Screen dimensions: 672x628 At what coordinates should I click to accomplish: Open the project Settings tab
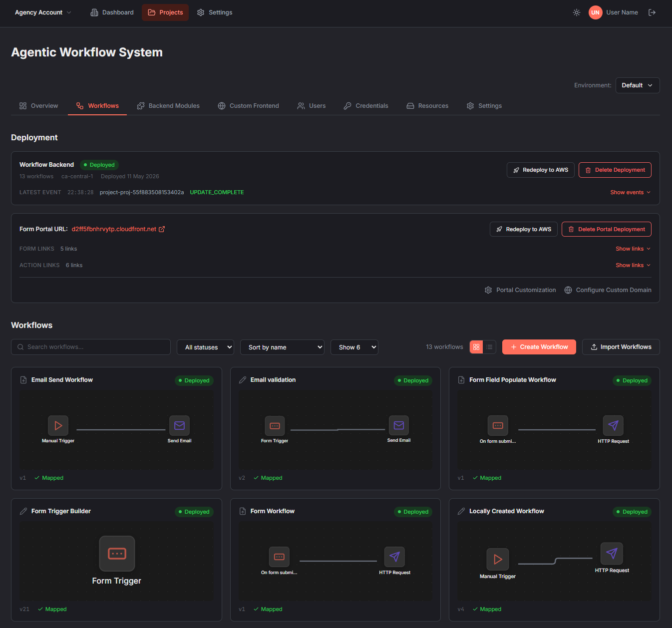click(484, 106)
